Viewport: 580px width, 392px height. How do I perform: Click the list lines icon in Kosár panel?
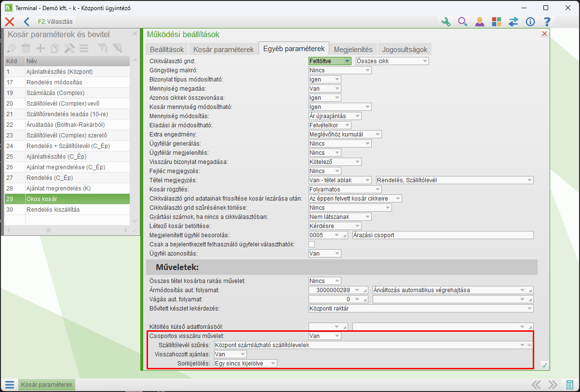coord(84,48)
